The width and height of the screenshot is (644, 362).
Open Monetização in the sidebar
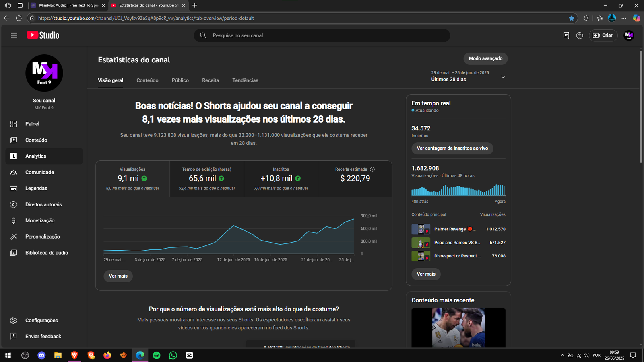point(40,220)
